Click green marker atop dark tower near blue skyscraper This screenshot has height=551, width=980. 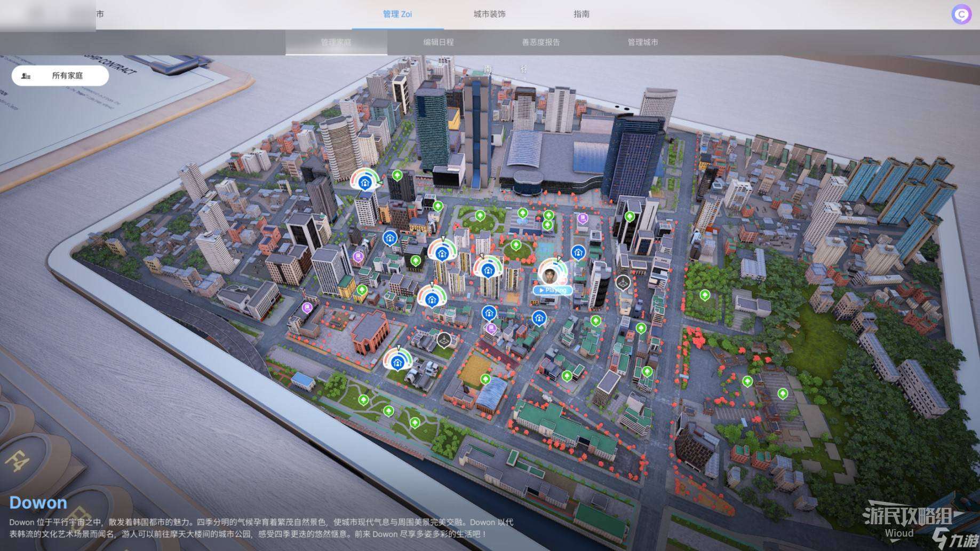pyautogui.click(x=630, y=217)
